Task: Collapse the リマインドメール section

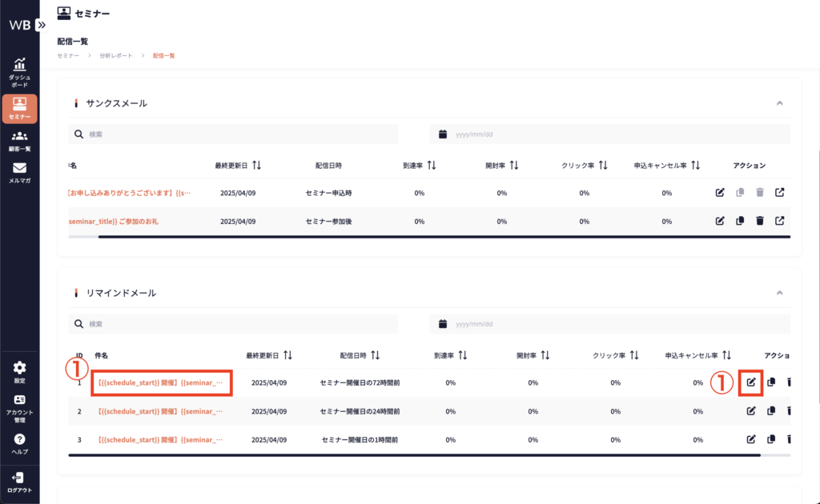Action: pos(779,293)
